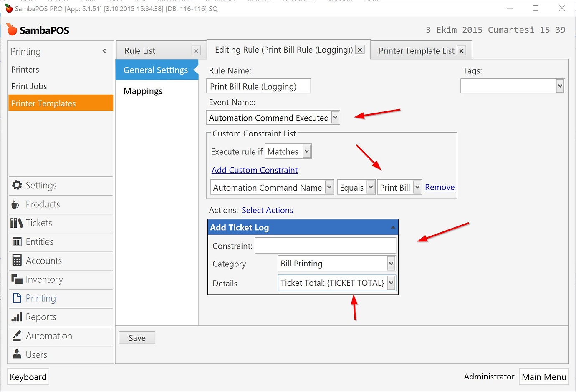Click the Save button
Image resolution: width=576 pixels, height=392 pixels.
pos(136,337)
